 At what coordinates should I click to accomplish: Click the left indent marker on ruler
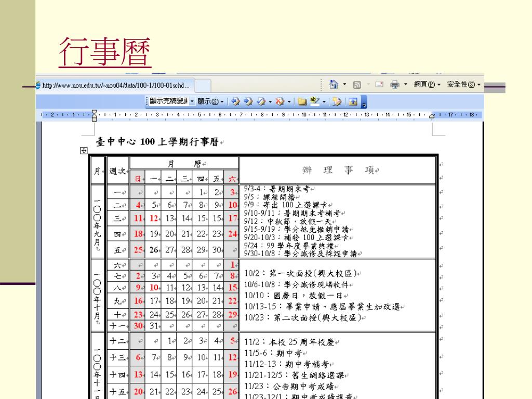[x=95, y=115]
